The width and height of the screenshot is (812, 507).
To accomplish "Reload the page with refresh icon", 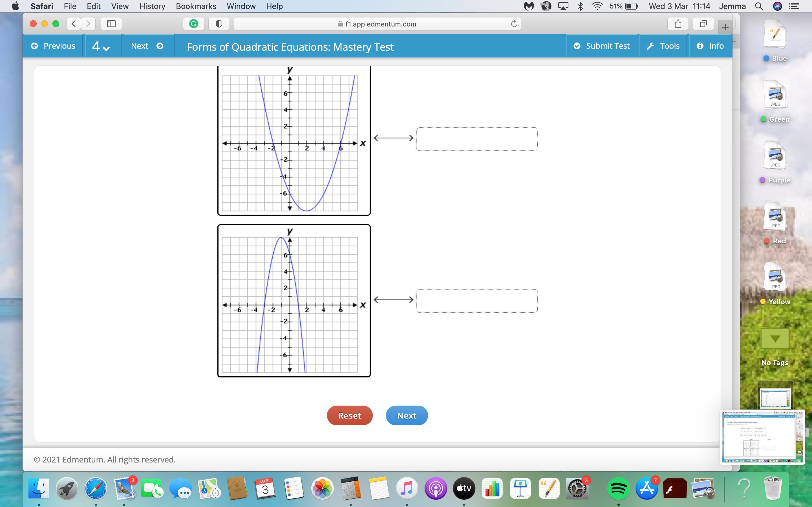I will coord(514,24).
